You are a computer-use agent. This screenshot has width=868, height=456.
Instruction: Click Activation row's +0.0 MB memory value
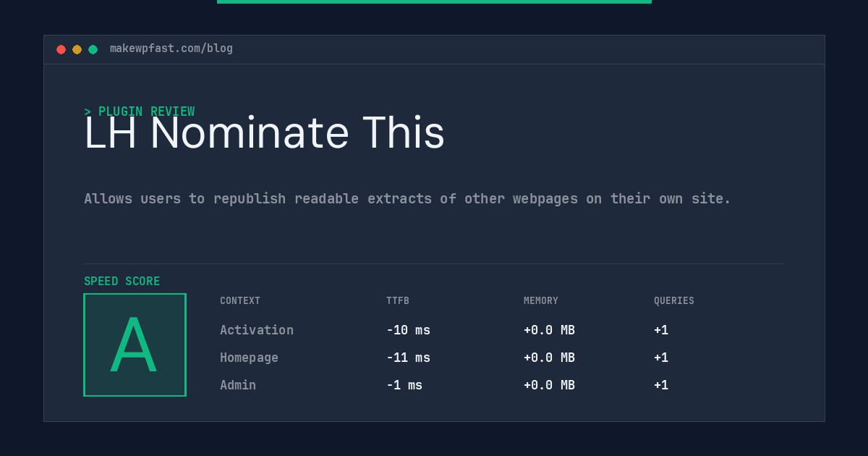point(549,330)
